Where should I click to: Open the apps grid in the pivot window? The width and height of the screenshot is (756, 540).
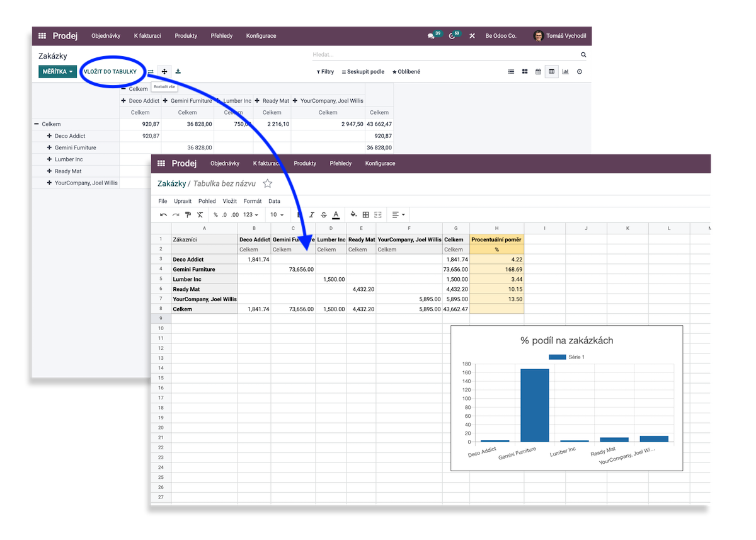pos(42,36)
